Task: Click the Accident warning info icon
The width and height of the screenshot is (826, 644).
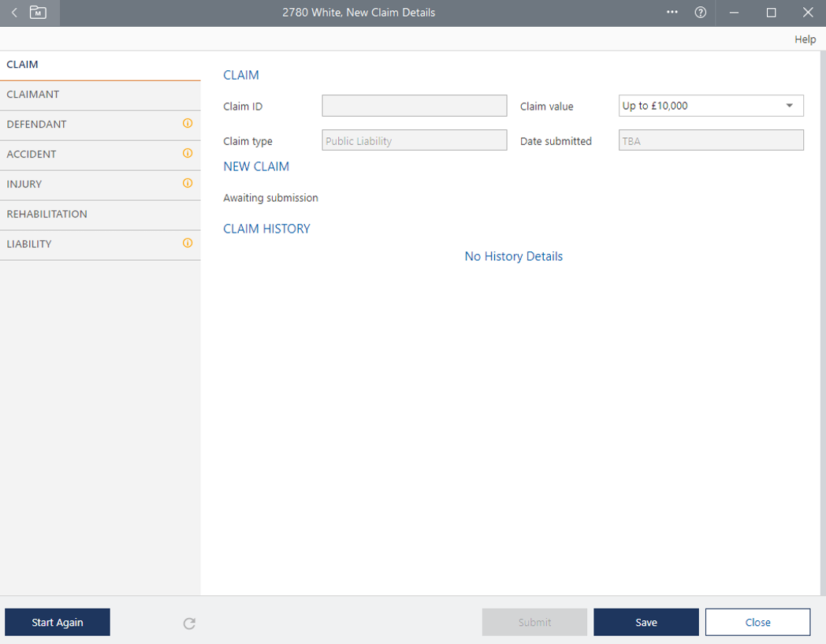Action: (188, 154)
